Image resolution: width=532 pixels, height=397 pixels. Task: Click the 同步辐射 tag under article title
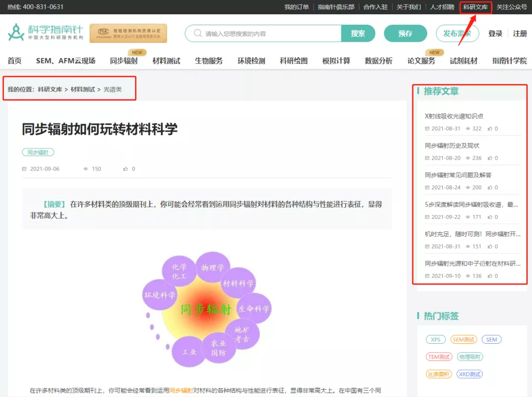tap(38, 152)
